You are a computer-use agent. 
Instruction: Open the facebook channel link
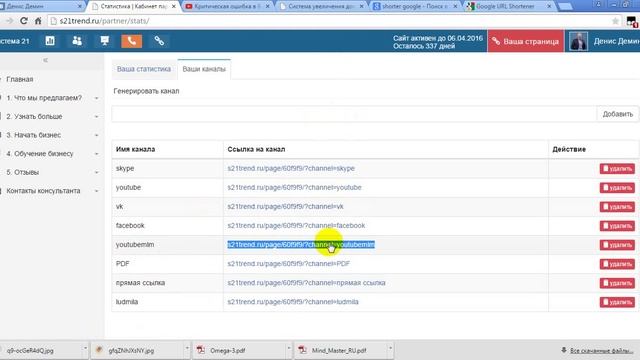coord(296,225)
